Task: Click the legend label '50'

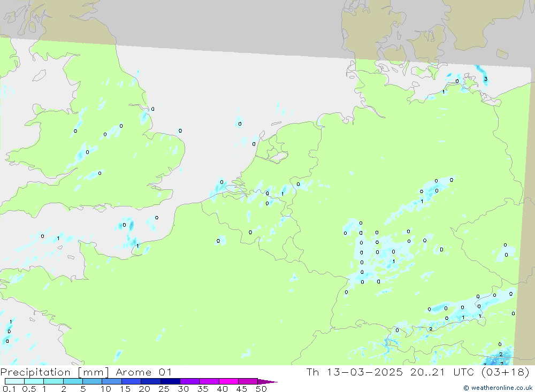Action: pyautogui.click(x=261, y=389)
